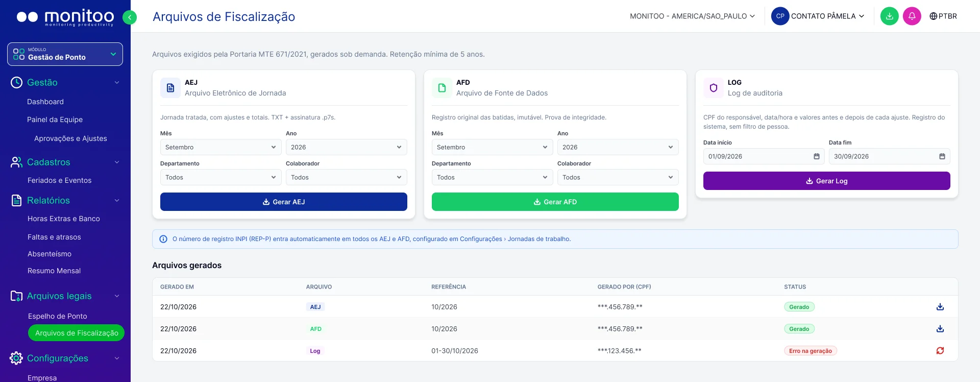Collapse the Arquivos legais sidebar section
The height and width of the screenshot is (382, 980).
click(x=117, y=296)
